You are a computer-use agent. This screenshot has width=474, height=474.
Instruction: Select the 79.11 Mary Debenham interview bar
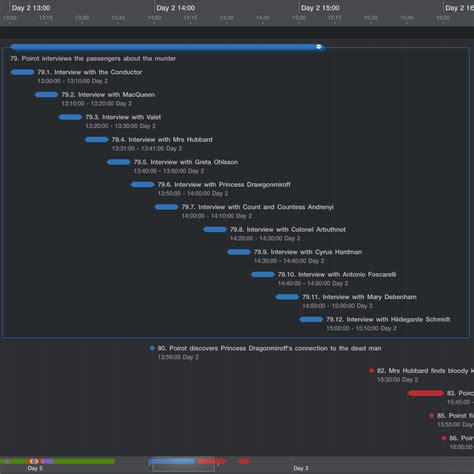287,297
